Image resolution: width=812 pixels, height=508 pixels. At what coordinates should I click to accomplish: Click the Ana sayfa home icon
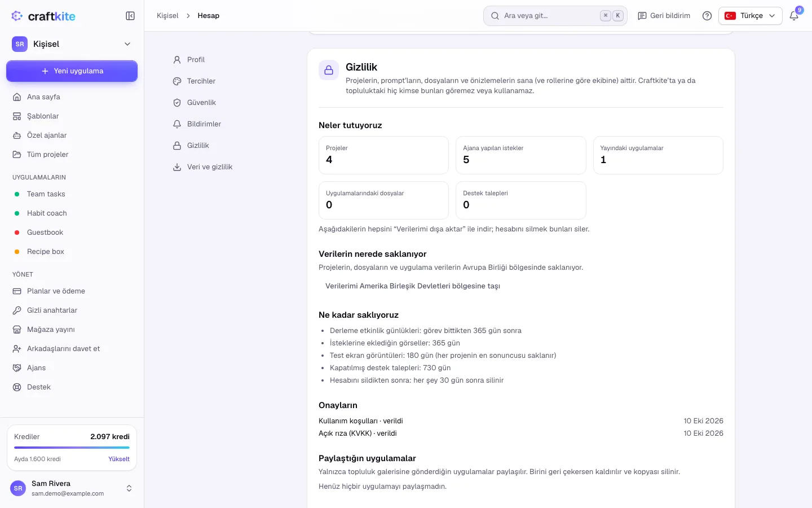tap(17, 97)
